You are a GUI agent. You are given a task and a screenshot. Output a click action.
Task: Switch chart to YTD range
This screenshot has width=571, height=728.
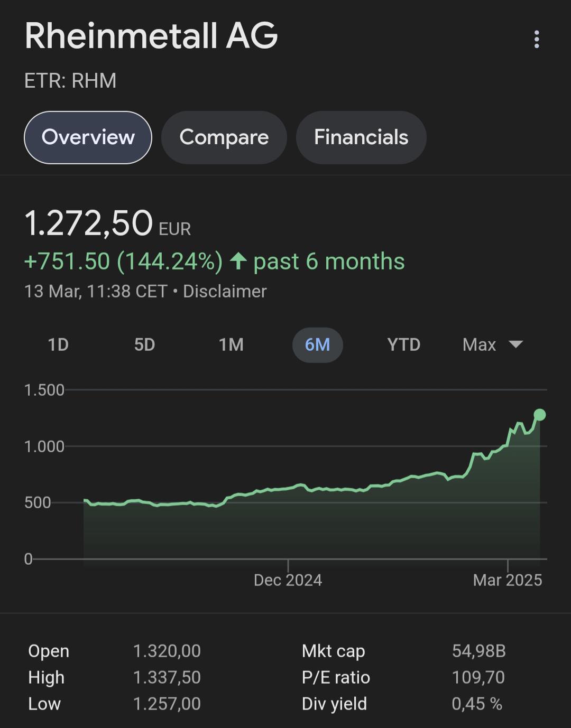coord(403,345)
